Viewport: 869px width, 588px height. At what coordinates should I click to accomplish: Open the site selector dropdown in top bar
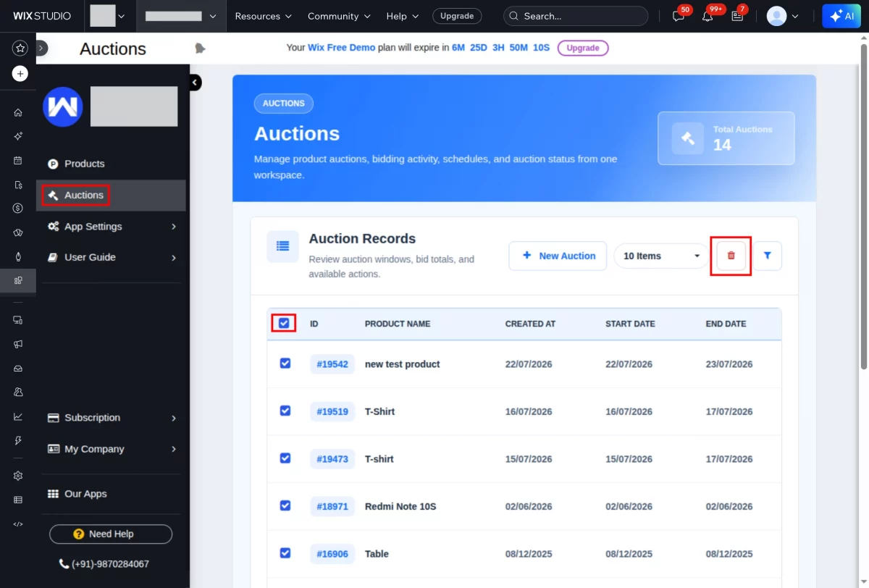[181, 16]
